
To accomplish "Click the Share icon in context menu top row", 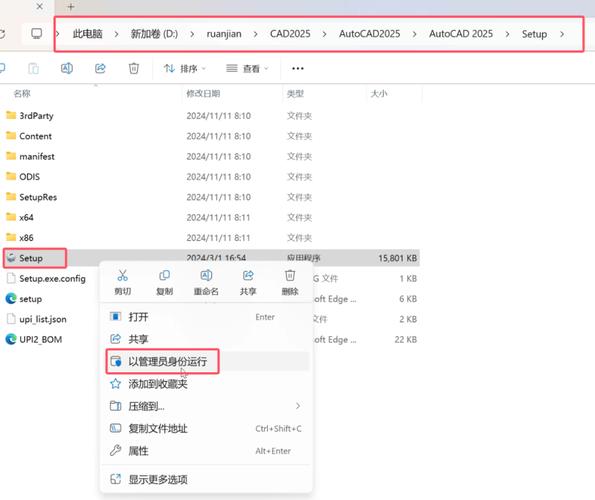I will [248, 276].
